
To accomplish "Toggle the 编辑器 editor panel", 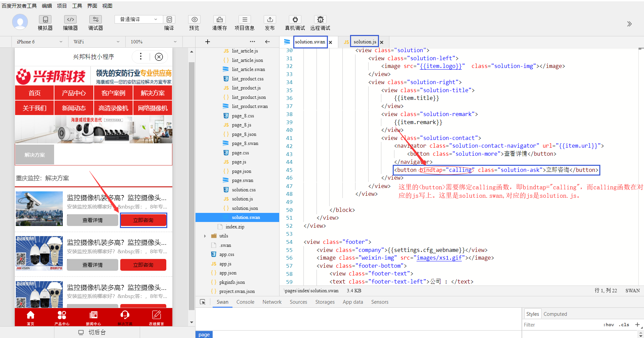I will [x=70, y=20].
